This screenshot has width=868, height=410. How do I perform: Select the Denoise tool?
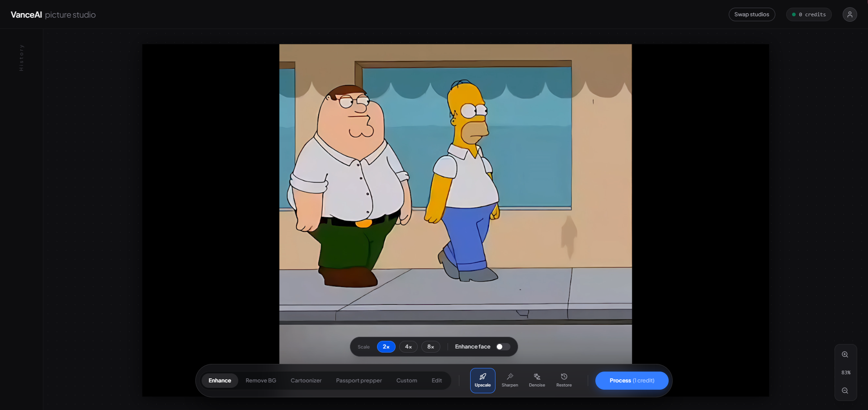click(x=537, y=380)
